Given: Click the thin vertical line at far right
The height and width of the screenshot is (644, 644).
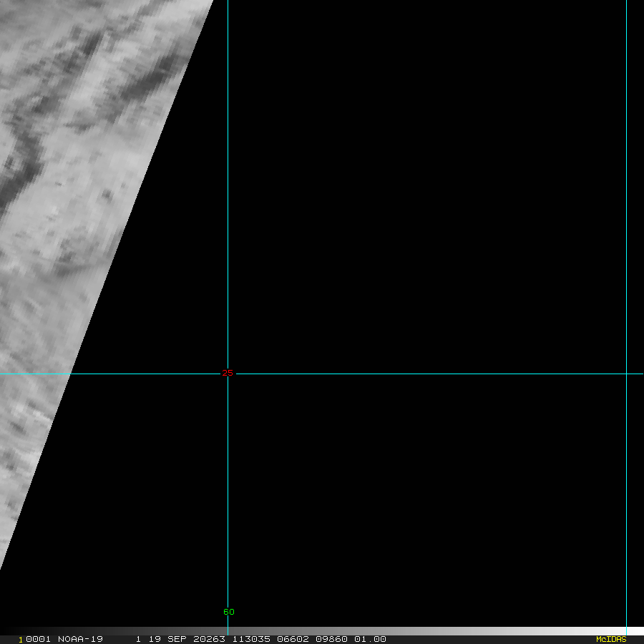Looking at the screenshot, I should (626, 215).
